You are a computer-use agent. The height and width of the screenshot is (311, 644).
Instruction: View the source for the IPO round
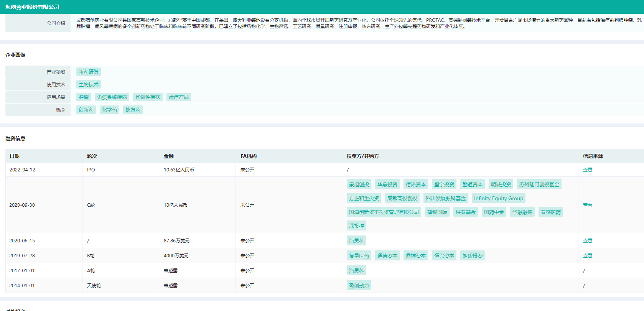pos(587,170)
